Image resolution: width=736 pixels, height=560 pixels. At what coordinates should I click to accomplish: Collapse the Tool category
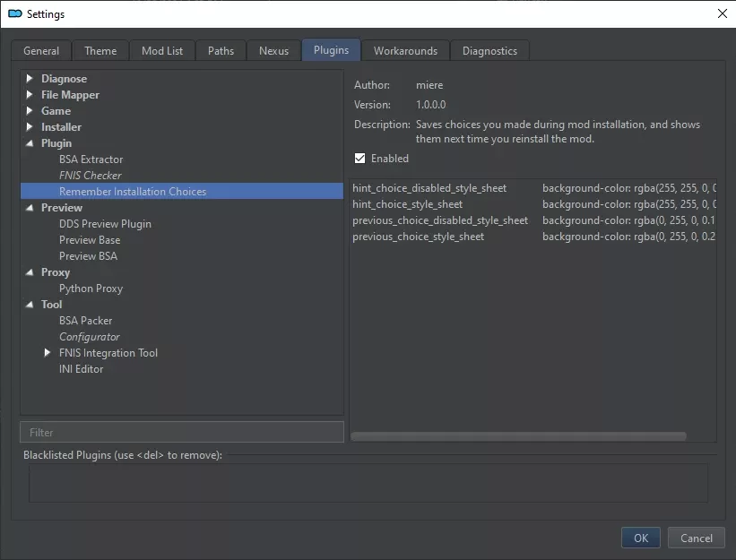(29, 305)
